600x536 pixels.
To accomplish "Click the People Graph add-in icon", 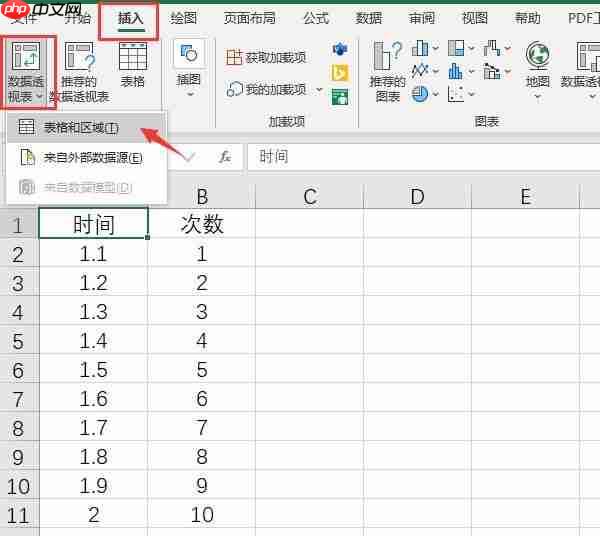I will [x=340, y=96].
